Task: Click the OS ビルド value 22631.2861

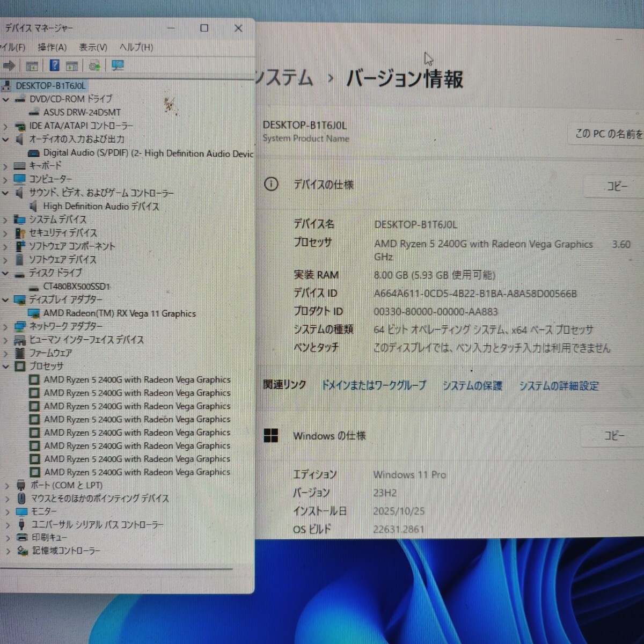Action: coord(399,529)
